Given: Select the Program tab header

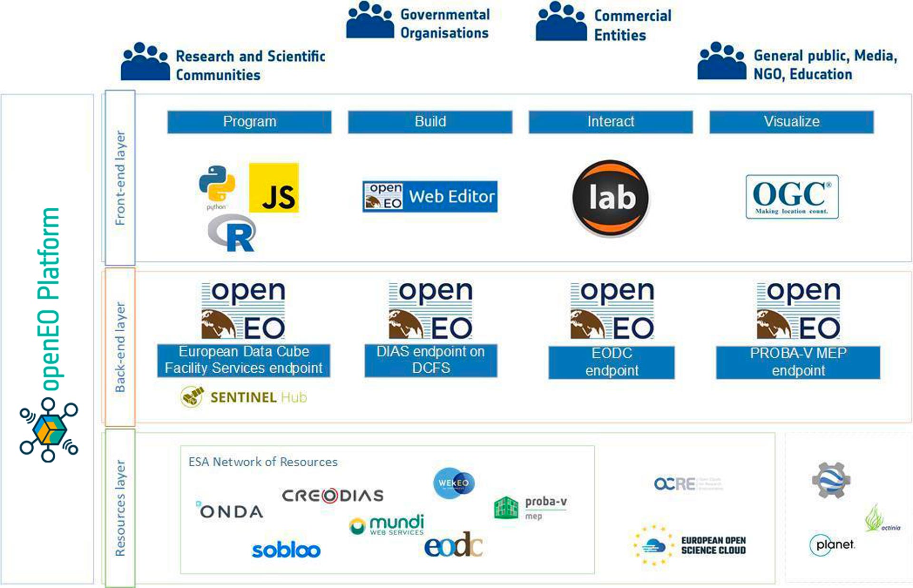Looking at the screenshot, I should pyautogui.click(x=249, y=122).
